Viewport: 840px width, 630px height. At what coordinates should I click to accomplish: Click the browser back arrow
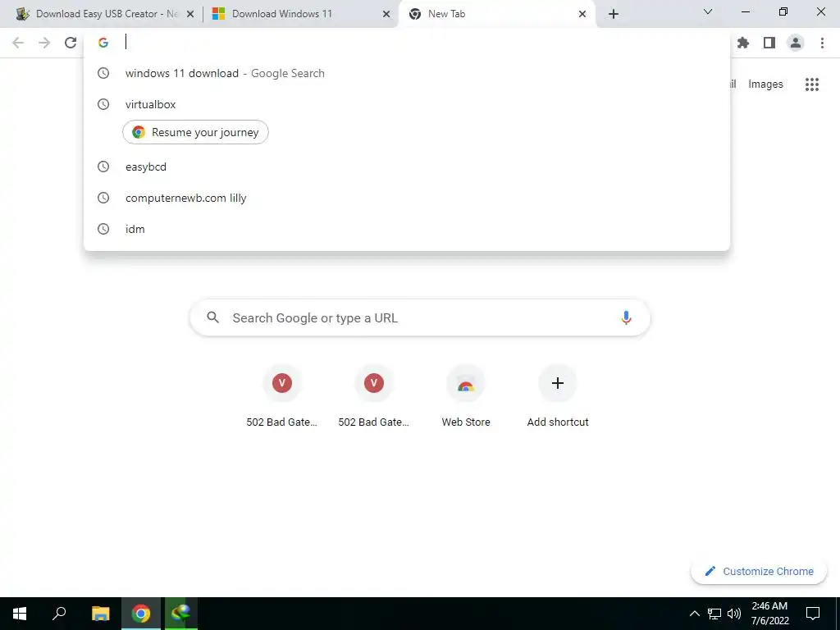[x=18, y=43]
